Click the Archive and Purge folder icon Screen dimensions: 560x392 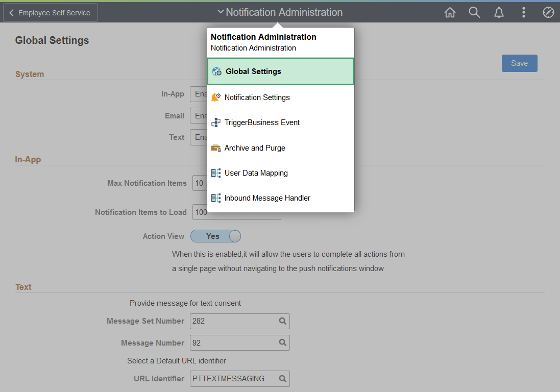coord(216,148)
